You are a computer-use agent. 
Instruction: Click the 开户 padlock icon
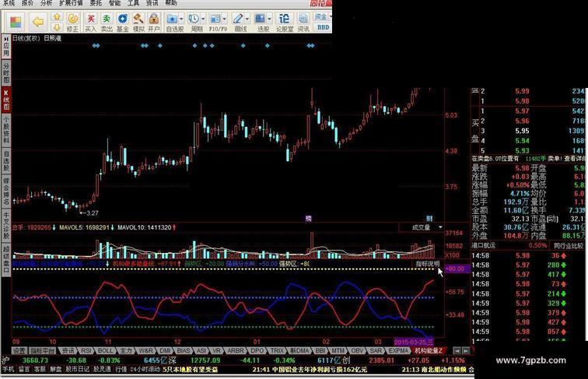[x=154, y=22]
